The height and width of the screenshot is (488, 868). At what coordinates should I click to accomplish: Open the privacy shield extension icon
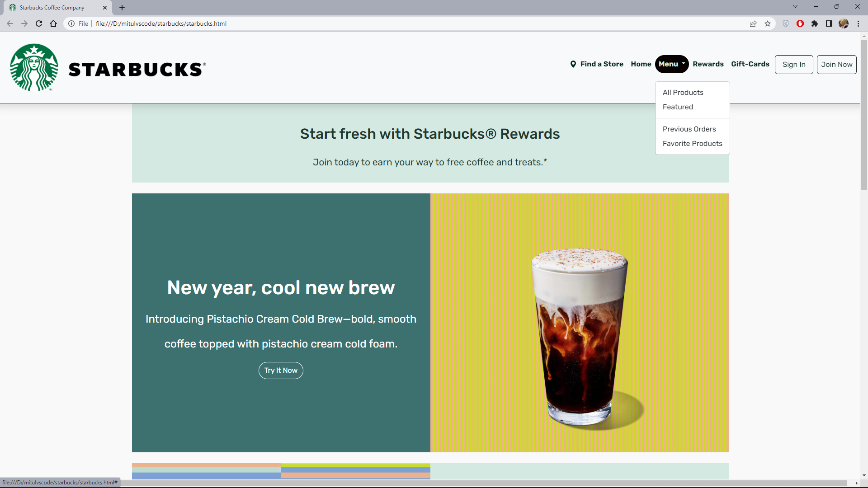pos(785,23)
